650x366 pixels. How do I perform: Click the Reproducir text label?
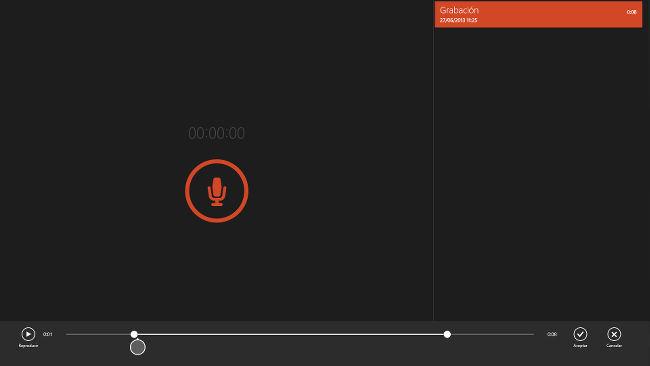pyautogui.click(x=28, y=346)
